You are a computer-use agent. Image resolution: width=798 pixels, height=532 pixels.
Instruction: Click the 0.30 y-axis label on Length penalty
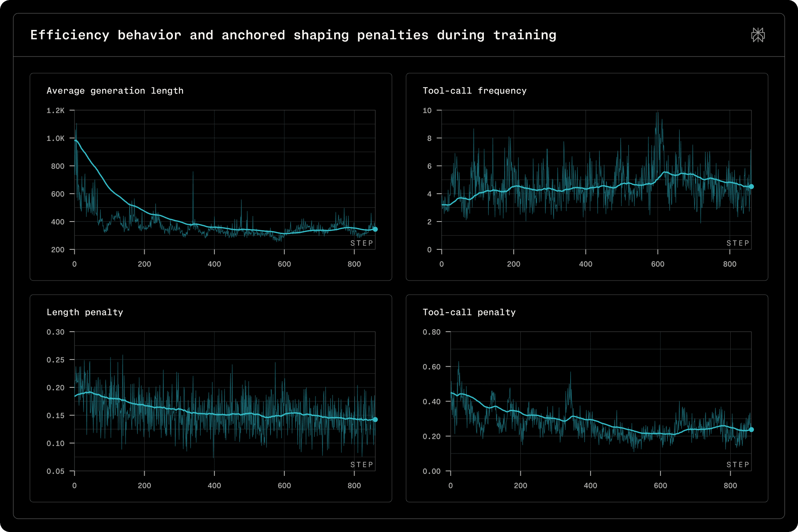click(x=55, y=332)
